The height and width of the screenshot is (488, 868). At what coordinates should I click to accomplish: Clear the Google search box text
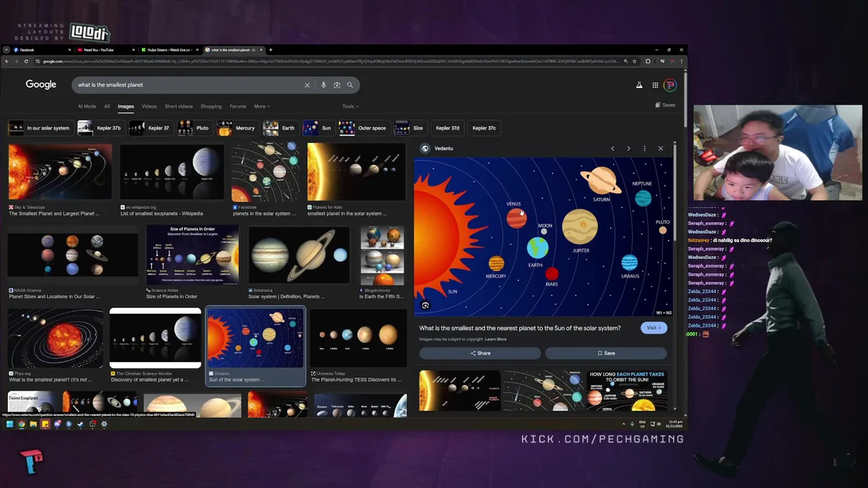point(307,85)
